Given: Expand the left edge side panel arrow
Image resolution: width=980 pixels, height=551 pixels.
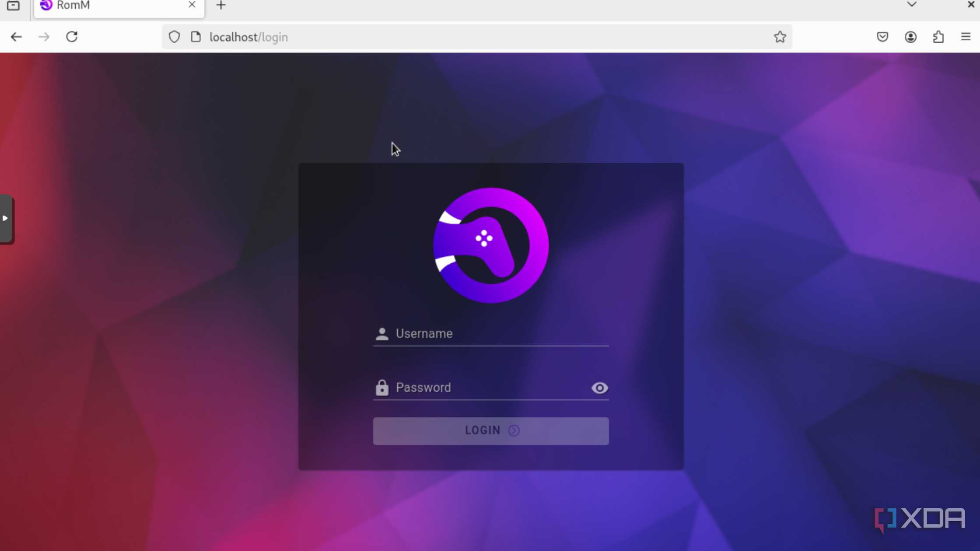Looking at the screenshot, I should click(x=6, y=218).
